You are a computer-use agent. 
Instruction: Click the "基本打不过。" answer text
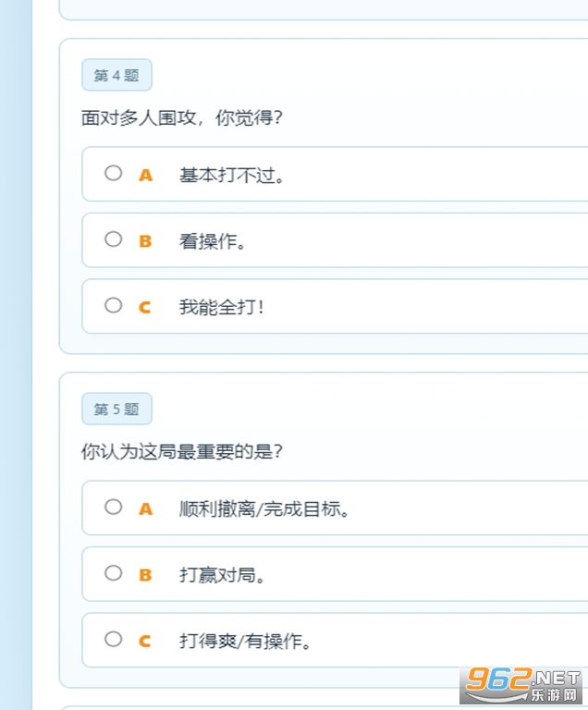(232, 176)
